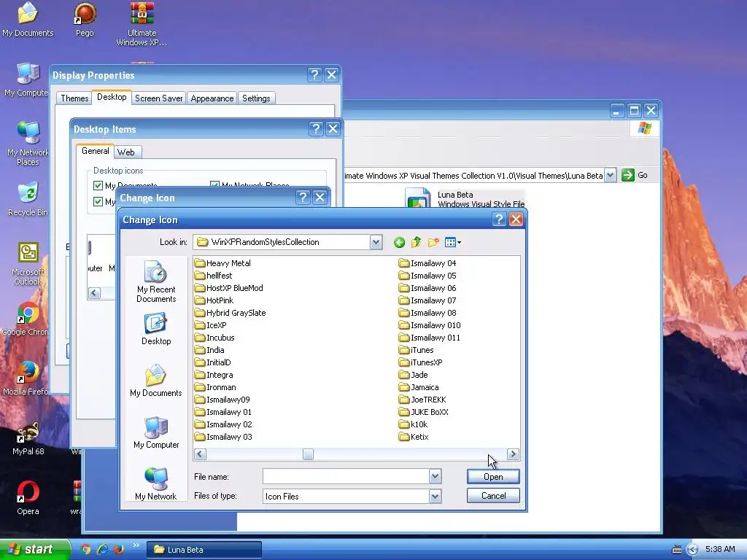Create new folder icon in Change Icon
The height and width of the screenshot is (560, 747).
[x=433, y=242]
